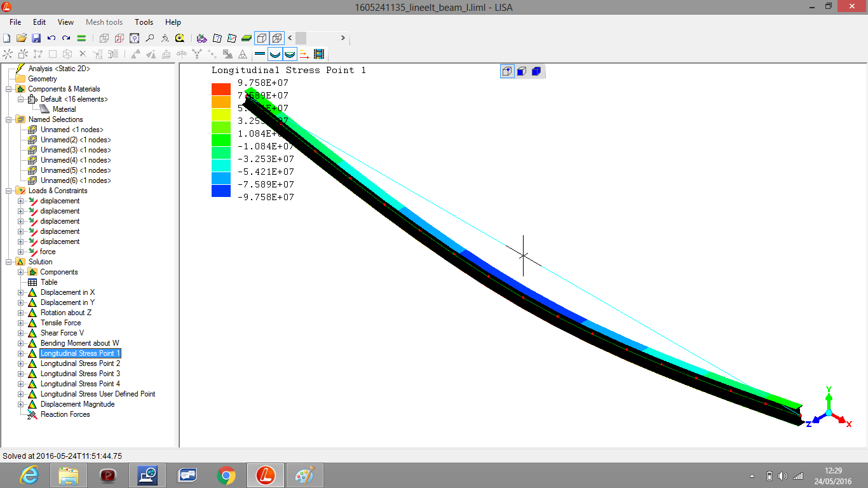Click the magnifier zoom icon
Screen dimensions: 868x488
(150, 38)
